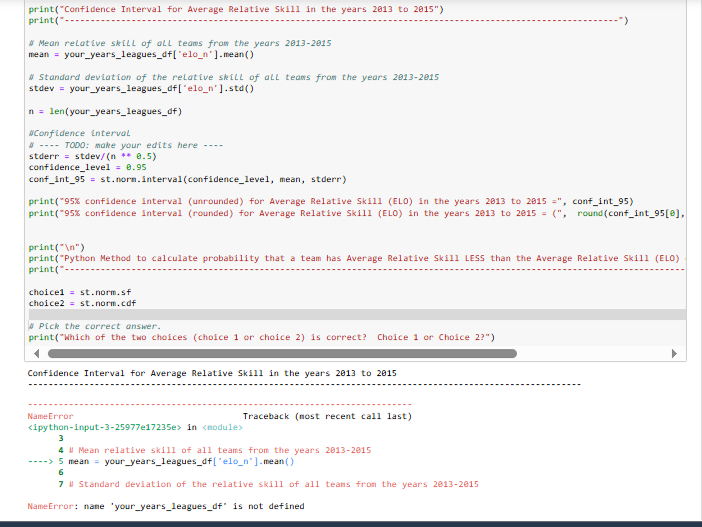The width and height of the screenshot is (702, 527).
Task: Click the horizontal scrollbar thumb in code cell
Action: (x=282, y=354)
